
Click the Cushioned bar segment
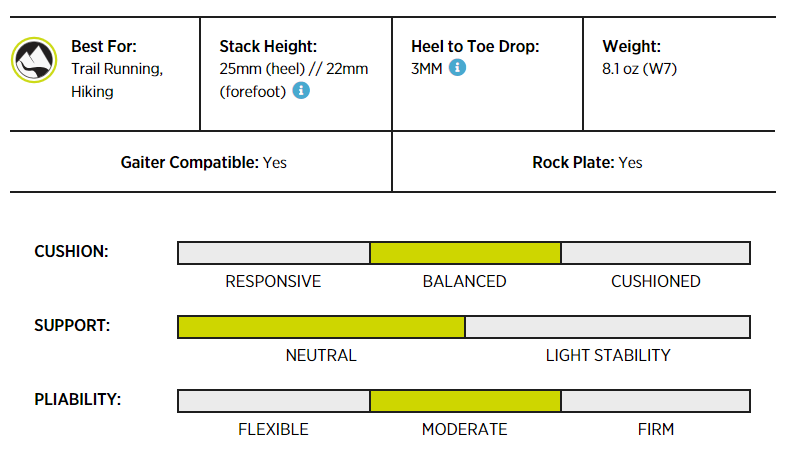pyautogui.click(x=655, y=253)
